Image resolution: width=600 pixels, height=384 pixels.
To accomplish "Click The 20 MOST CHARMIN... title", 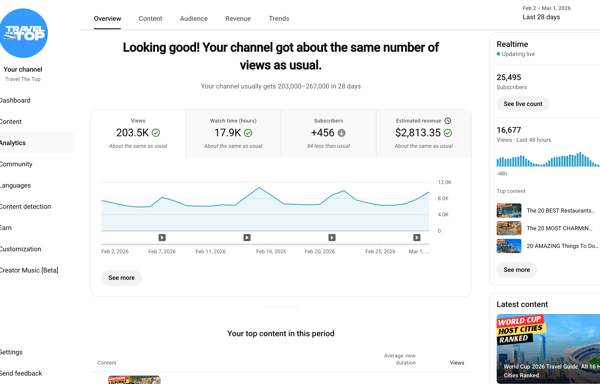I will (x=559, y=228).
